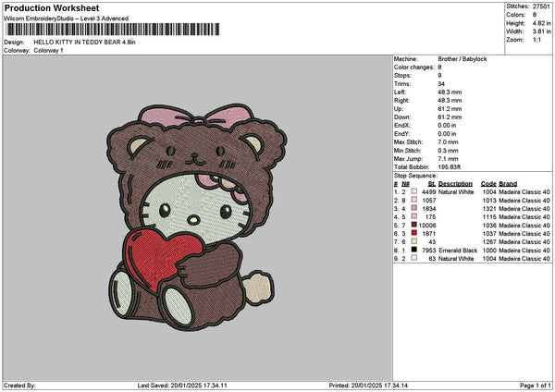Select the cream swatch for code 1267
This screenshot has height=392, width=555.
[414, 241]
